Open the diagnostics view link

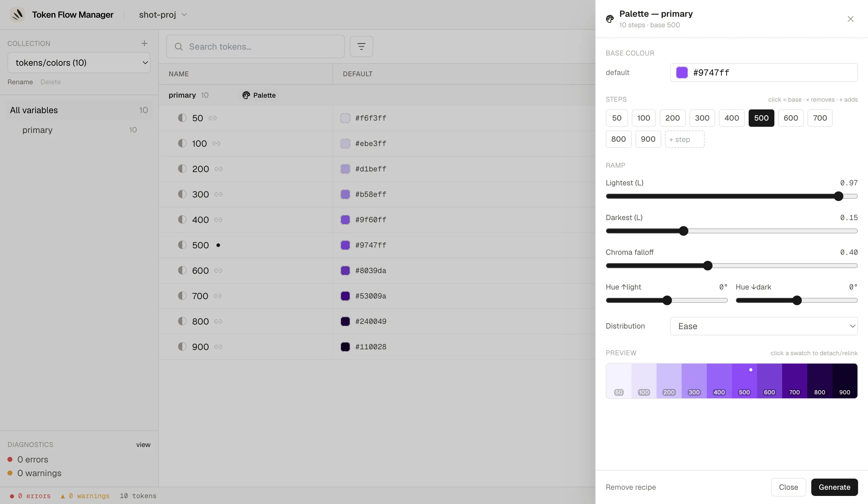143,445
